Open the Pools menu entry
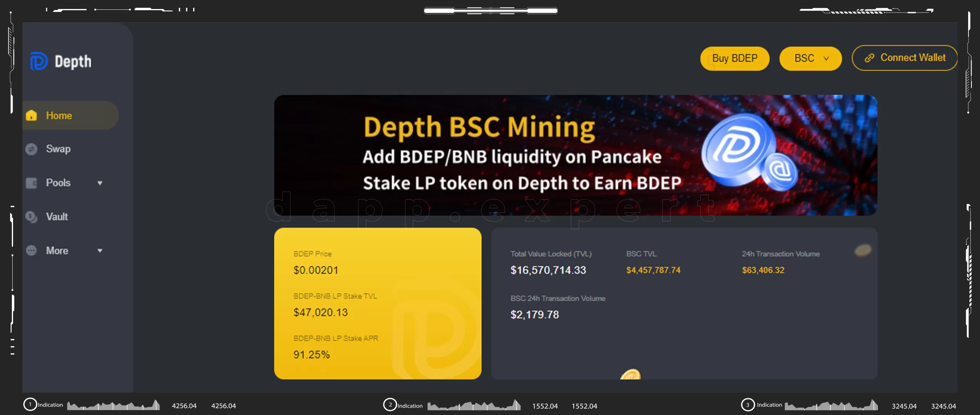The width and height of the screenshot is (980, 415). click(58, 183)
